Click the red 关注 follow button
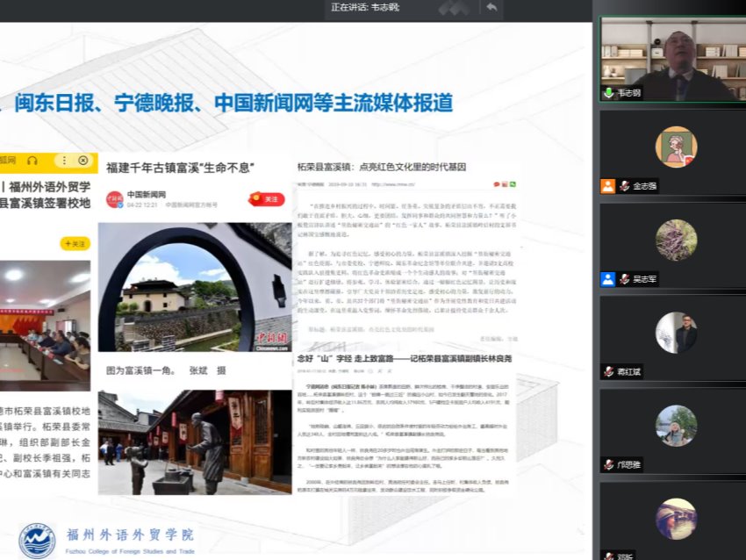This screenshot has height=560, width=746. pos(267,199)
